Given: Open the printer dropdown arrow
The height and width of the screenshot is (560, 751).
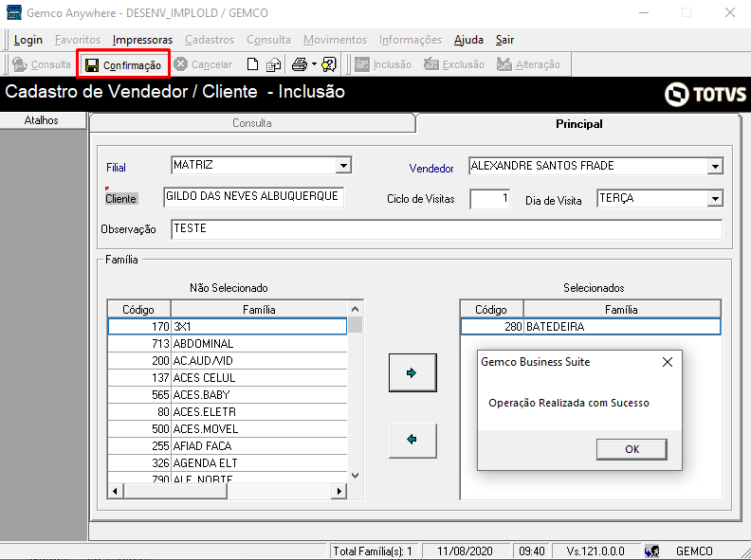Looking at the screenshot, I should coord(314,64).
